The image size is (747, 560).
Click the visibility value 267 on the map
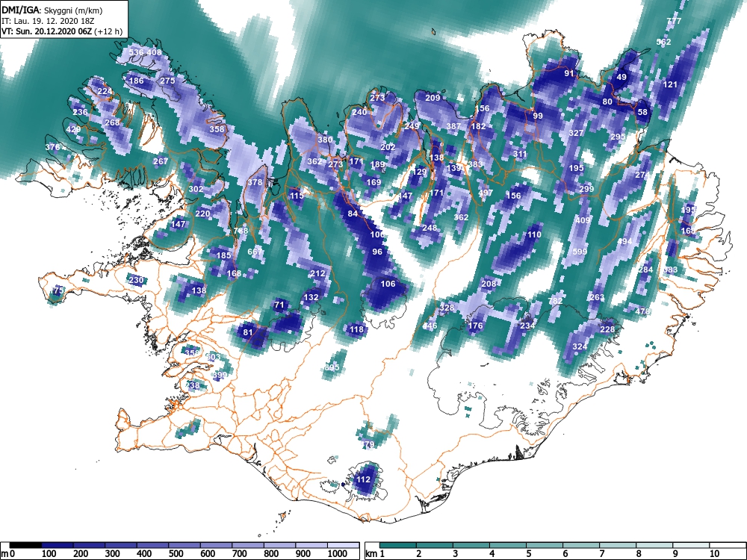(x=161, y=161)
